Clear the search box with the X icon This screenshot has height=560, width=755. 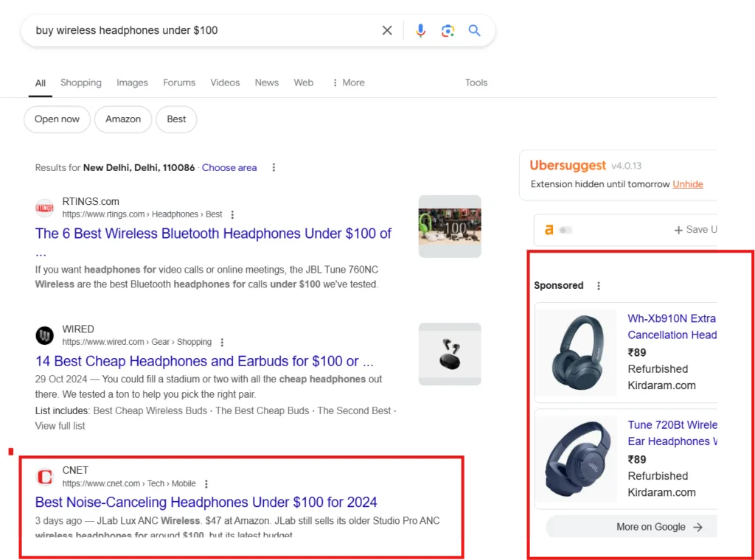click(x=387, y=30)
